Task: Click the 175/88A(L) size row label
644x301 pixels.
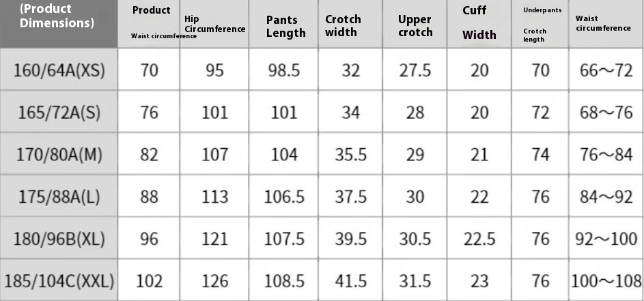Action: 59,197
